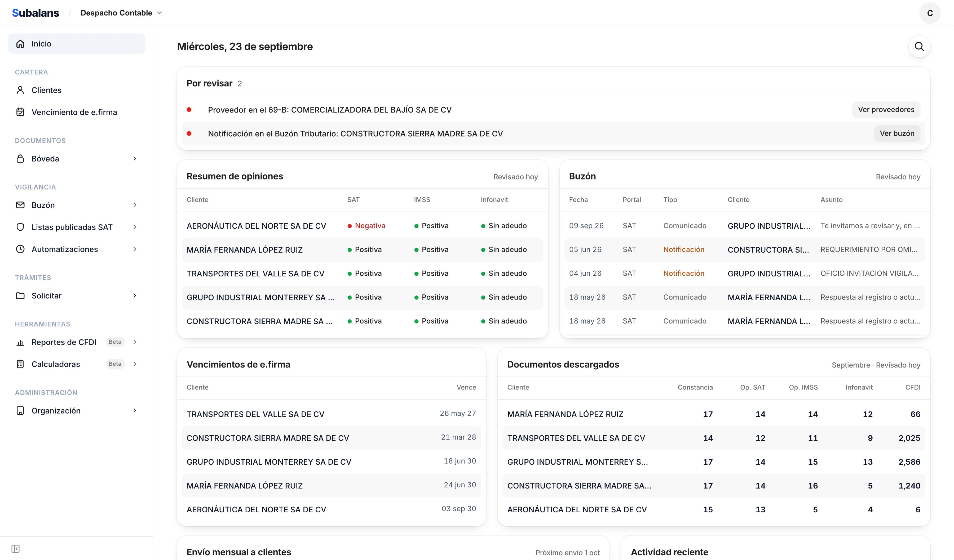
Task: Collapse the sidebar with the panel icon
Action: pos(16,549)
